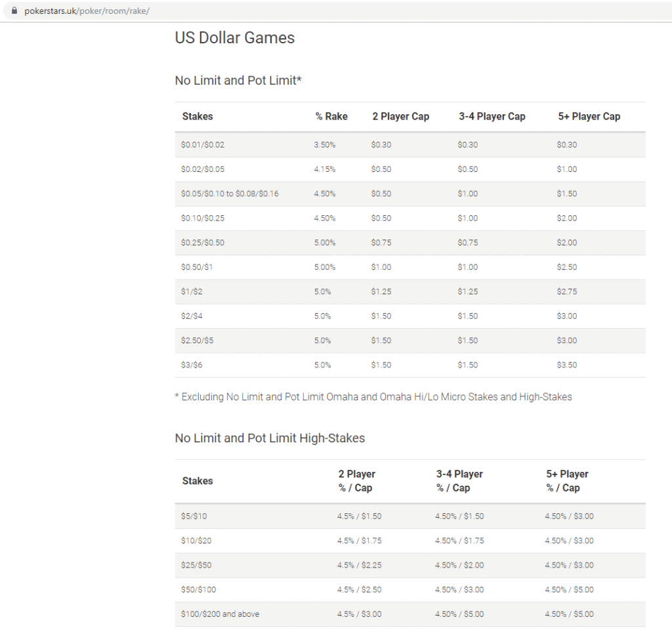Select the $0.25/$0.50 stakes entry
This screenshot has width=672, height=630.
(203, 242)
